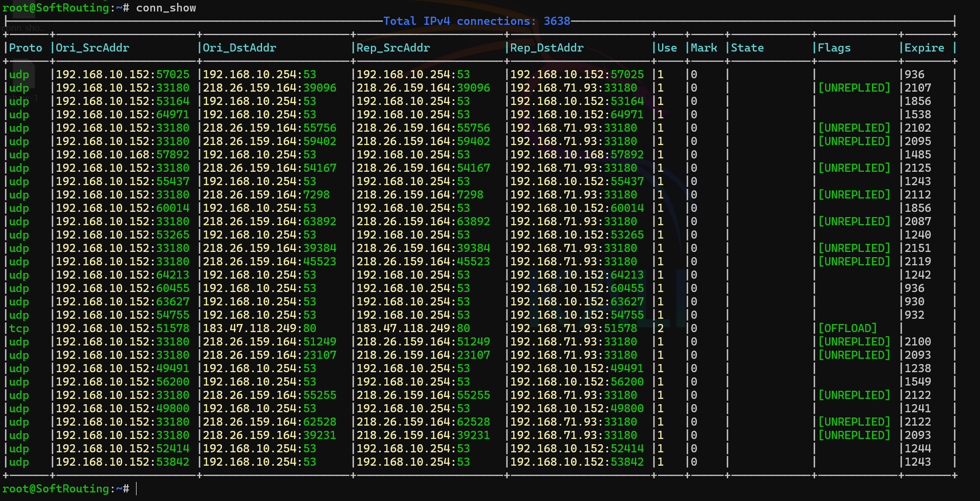Click 183.47.118.249:80 in the Ori_DstAddr column

pos(259,328)
